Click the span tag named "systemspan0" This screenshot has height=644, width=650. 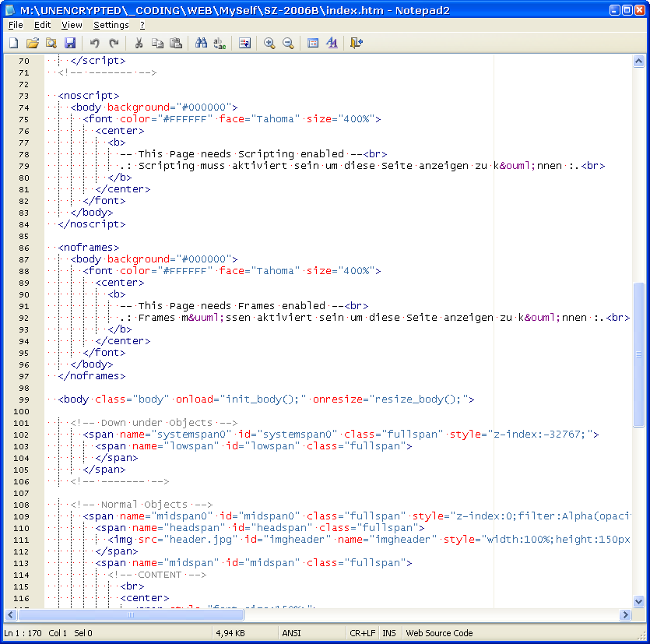[341, 435]
